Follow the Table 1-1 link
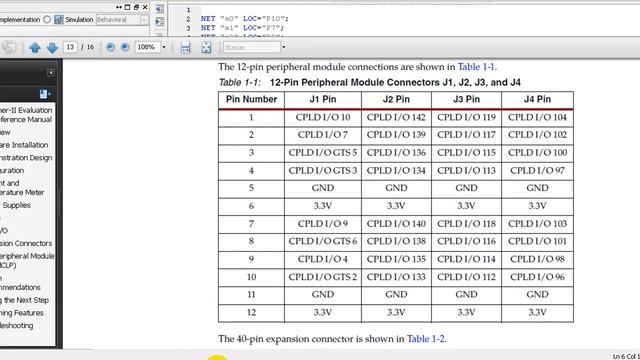This screenshot has width=640, height=360. (x=476, y=67)
